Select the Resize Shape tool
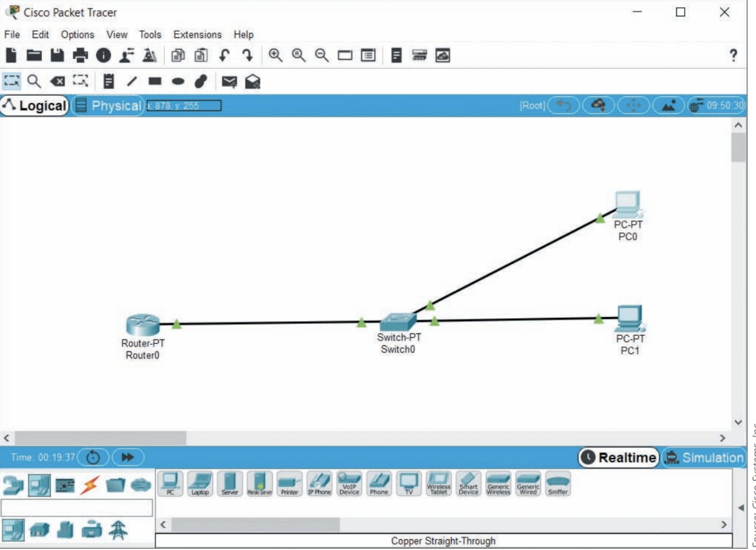This screenshot has width=756, height=550. coord(80,82)
